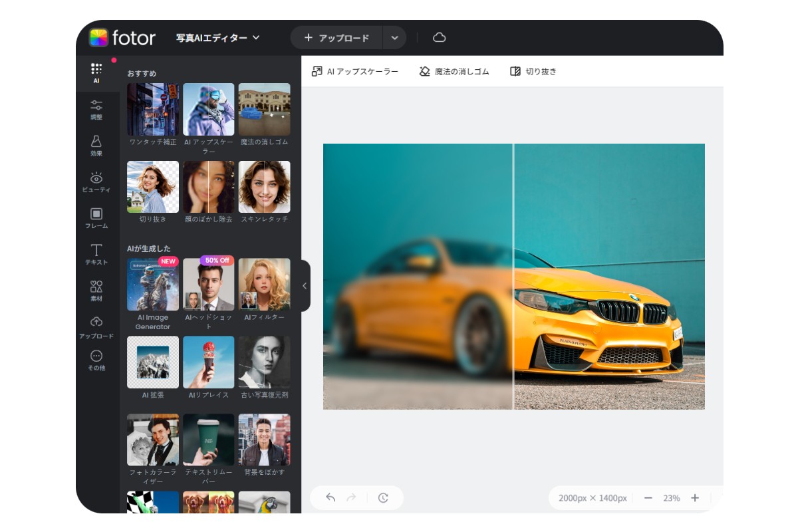
Task: Select the 魔法の消しゴム (Magic Eraser) tool
Action: (x=454, y=70)
